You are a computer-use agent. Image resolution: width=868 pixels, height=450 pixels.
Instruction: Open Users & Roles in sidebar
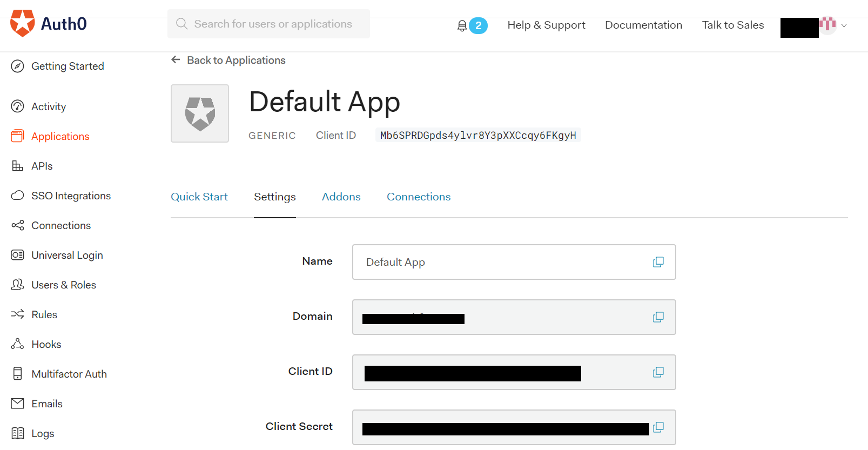tap(64, 285)
